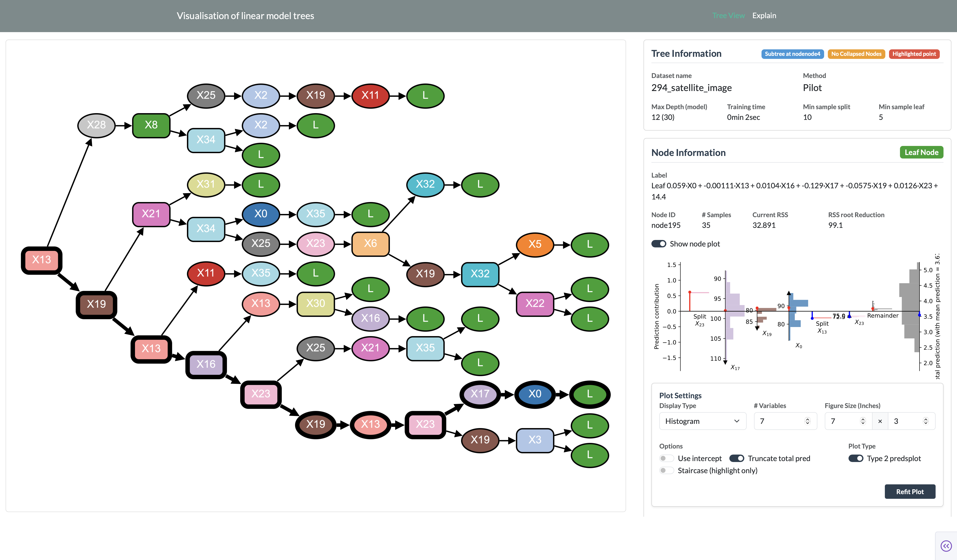Screen dimensions: 957x560
Task: Select the X19 node below root
Action: pyautogui.click(x=96, y=304)
